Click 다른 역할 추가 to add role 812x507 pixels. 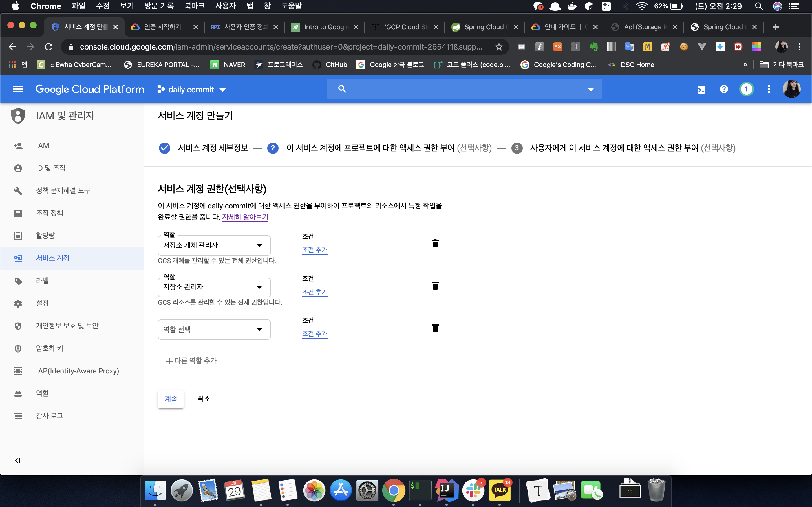[x=192, y=361]
